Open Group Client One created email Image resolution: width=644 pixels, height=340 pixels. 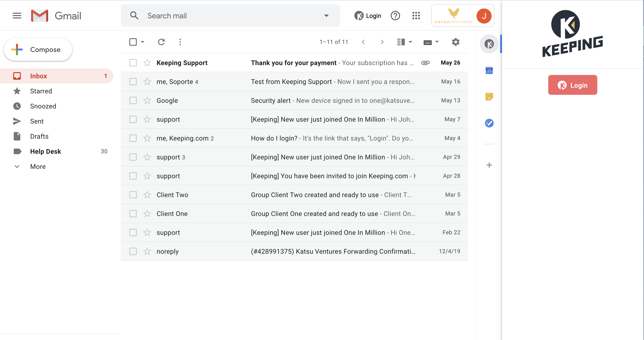[x=294, y=214]
